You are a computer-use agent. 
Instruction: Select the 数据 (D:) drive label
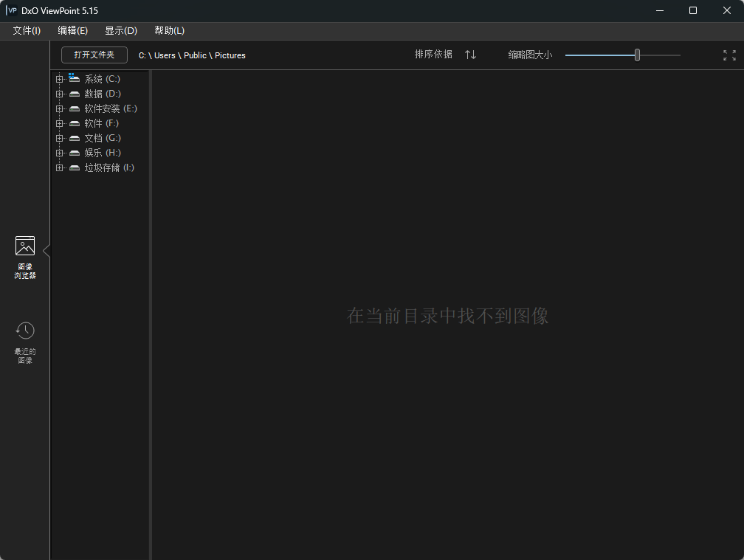click(x=103, y=94)
